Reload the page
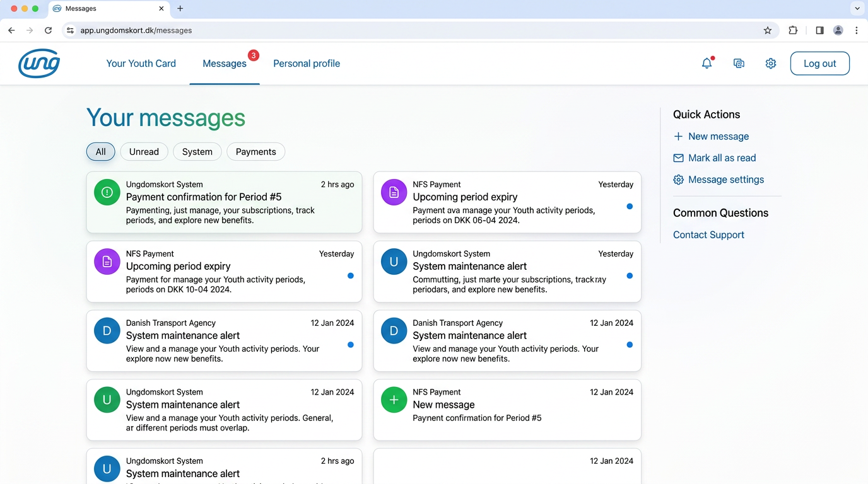Screen dimensions: 868x484 pyautogui.click(x=48, y=30)
